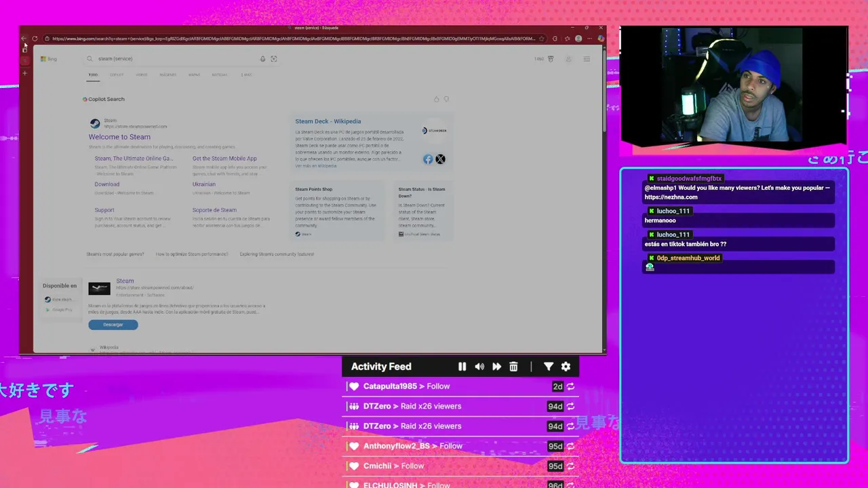
Task: Mute alert sounds in Activity Feed
Action: [x=479, y=367]
